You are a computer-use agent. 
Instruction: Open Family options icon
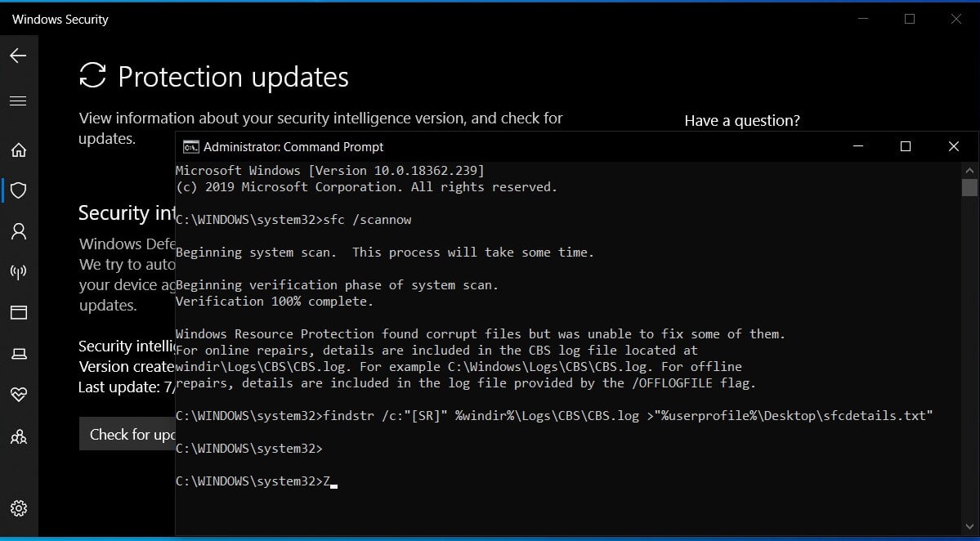pyautogui.click(x=19, y=436)
